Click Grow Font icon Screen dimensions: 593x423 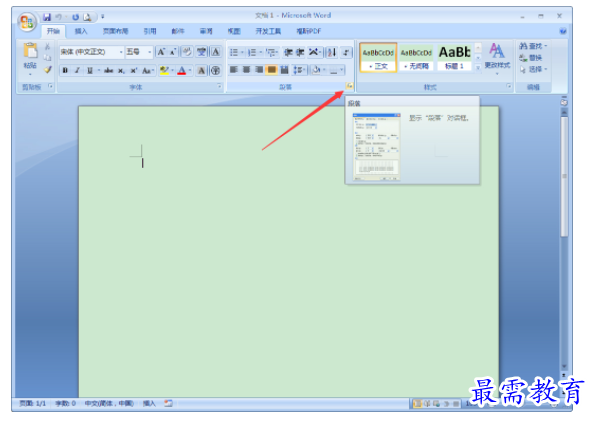161,52
